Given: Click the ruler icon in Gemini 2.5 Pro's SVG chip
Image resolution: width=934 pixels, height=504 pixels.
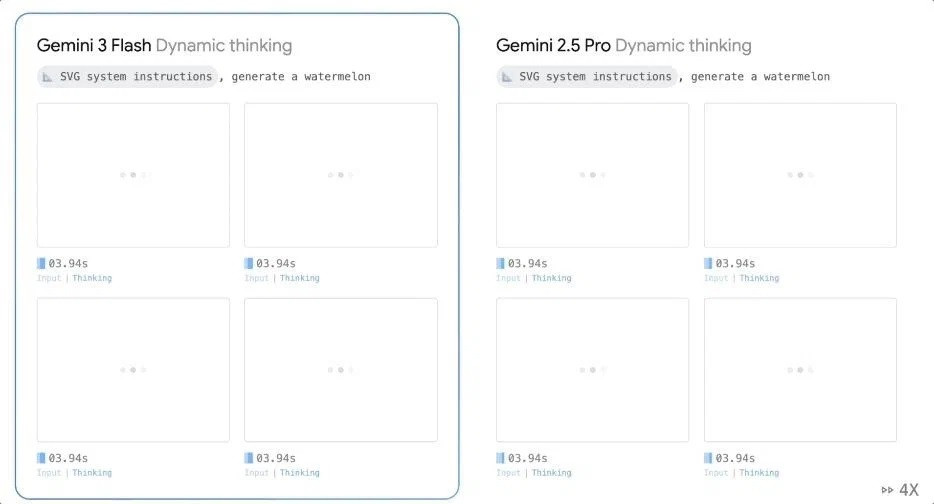Looking at the screenshot, I should (508, 77).
